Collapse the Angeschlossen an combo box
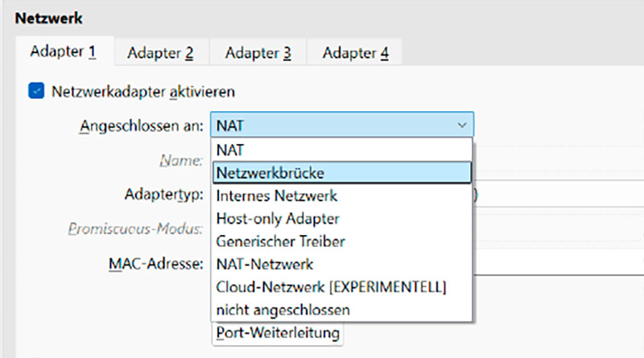Viewport: 644px width, 358px height. tap(342, 125)
